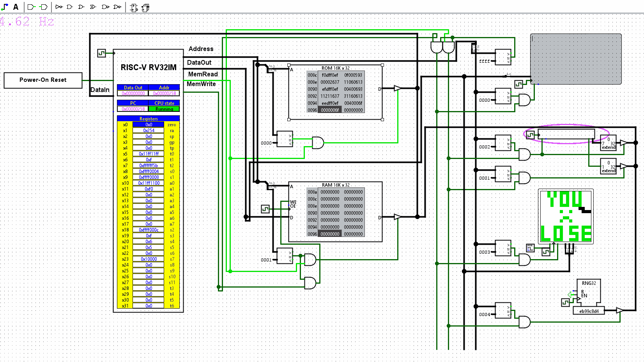Image resolution: width=644 pixels, height=362 pixels.
Task: Choose the NOT gate tool
Action: pos(59,7)
